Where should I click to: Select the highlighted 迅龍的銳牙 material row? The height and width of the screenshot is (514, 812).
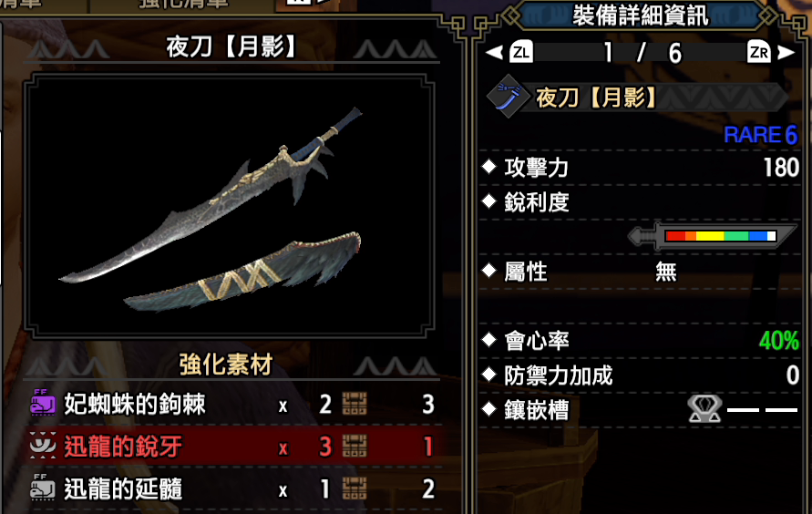click(232, 446)
